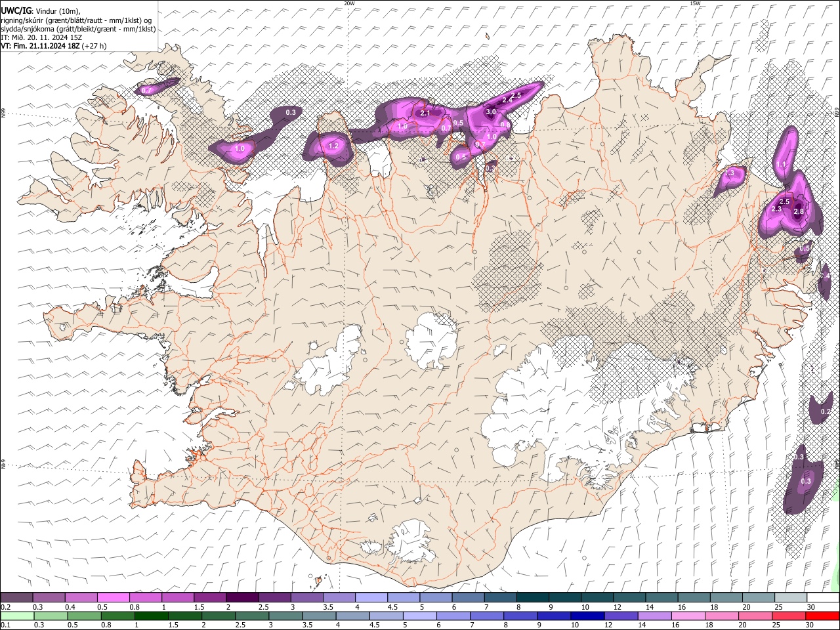Image resolution: width=840 pixels, height=630 pixels.
Task: Select the dark teal 8 swatch in snow legend
Action: click(x=533, y=598)
